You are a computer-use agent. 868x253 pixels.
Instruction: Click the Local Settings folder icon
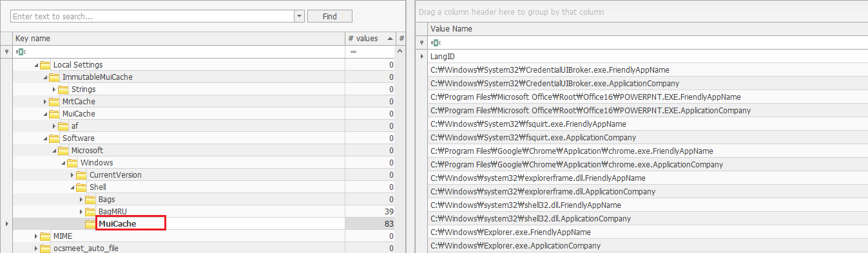coord(45,65)
